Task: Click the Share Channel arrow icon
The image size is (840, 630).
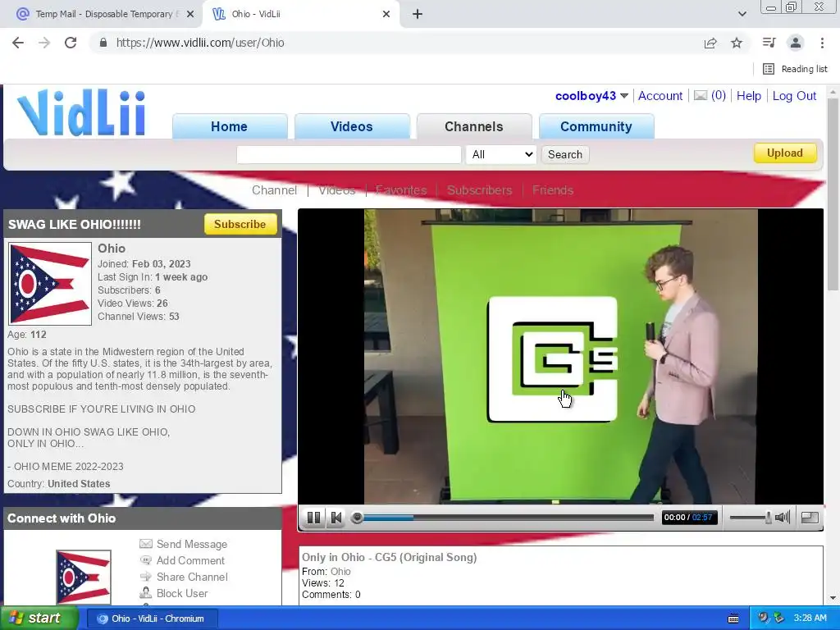Action: [x=146, y=577]
